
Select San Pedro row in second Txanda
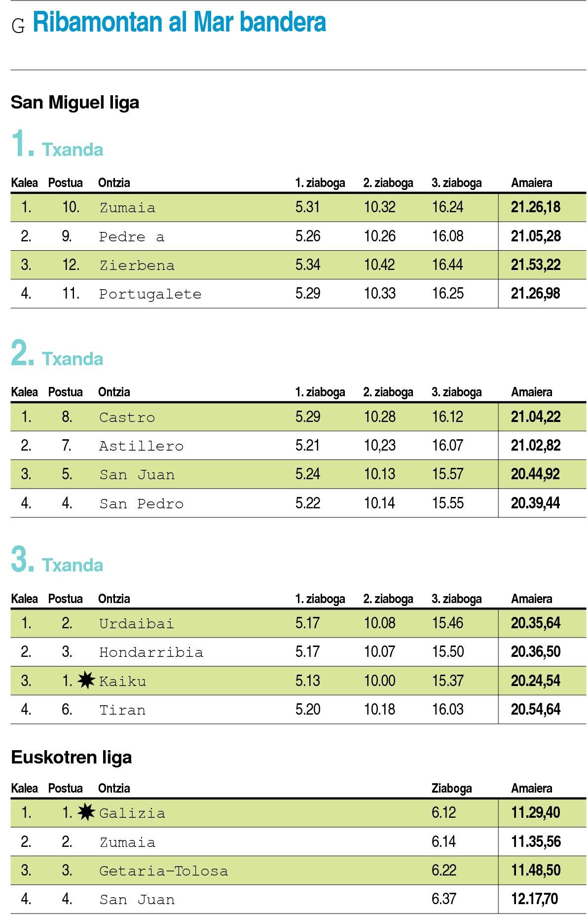(298, 503)
